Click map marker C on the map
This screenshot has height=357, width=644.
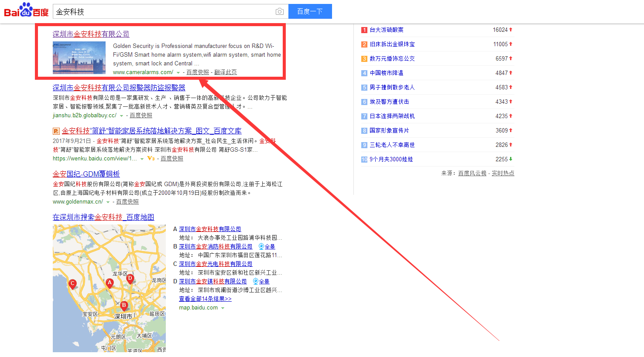(x=72, y=284)
